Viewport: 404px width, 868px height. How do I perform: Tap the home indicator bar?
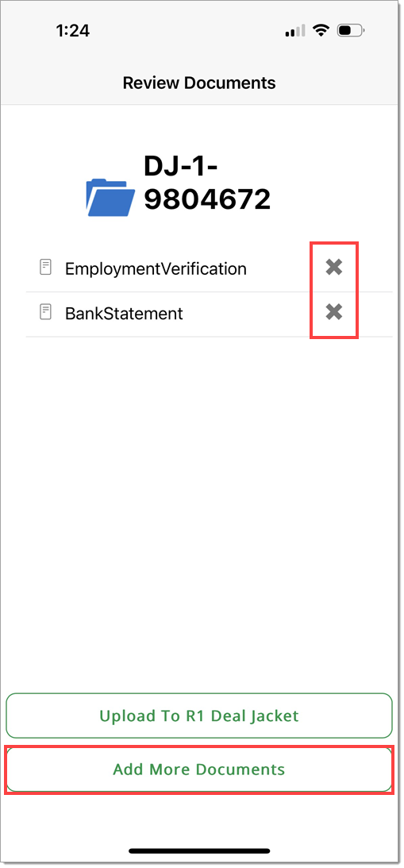click(199, 851)
